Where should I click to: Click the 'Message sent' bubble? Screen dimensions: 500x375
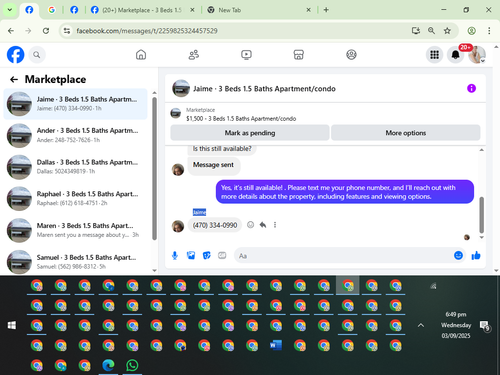213,165
